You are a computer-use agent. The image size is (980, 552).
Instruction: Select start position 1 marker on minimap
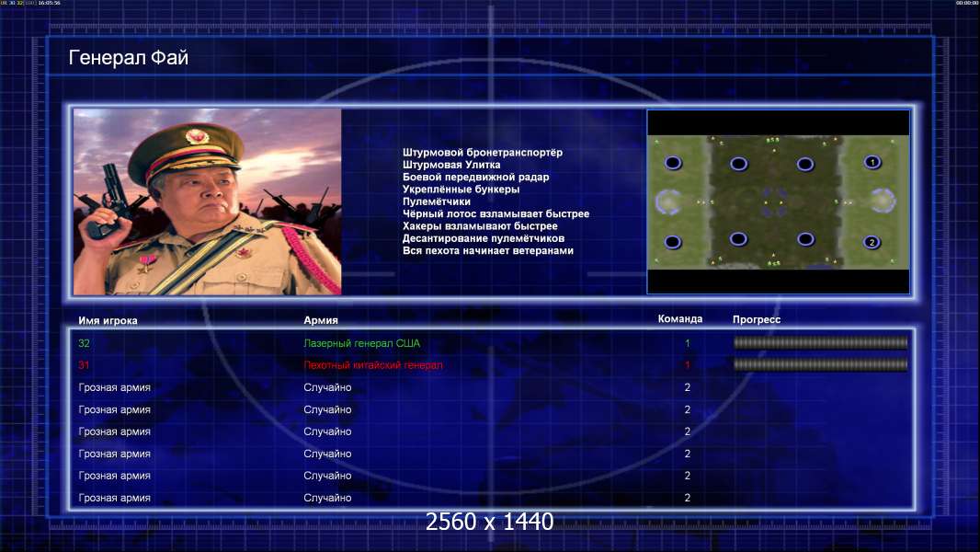[x=872, y=163]
